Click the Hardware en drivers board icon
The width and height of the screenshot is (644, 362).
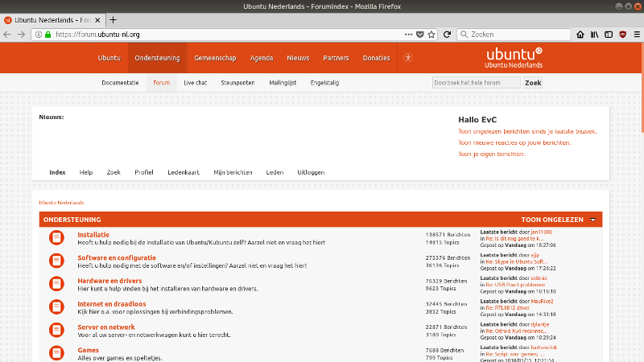pos(56,283)
